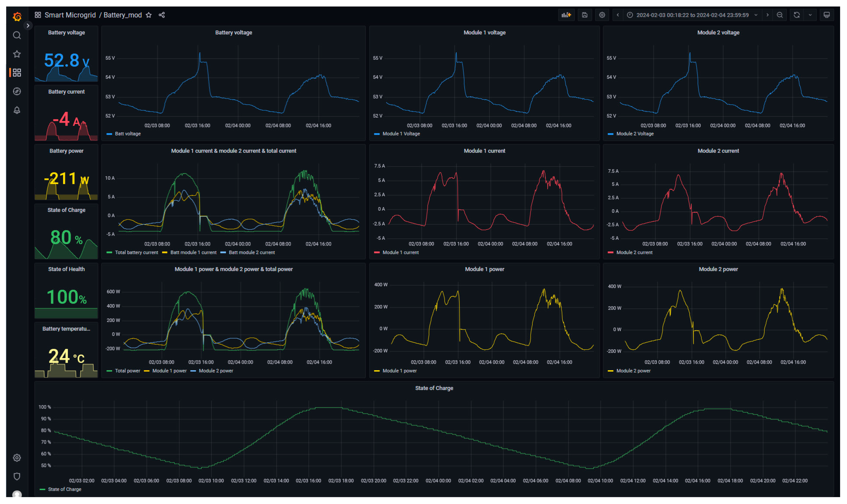Image resolution: width=847 pixels, height=504 pixels.
Task: Open Starred dashboards from sidebar
Action: click(17, 54)
